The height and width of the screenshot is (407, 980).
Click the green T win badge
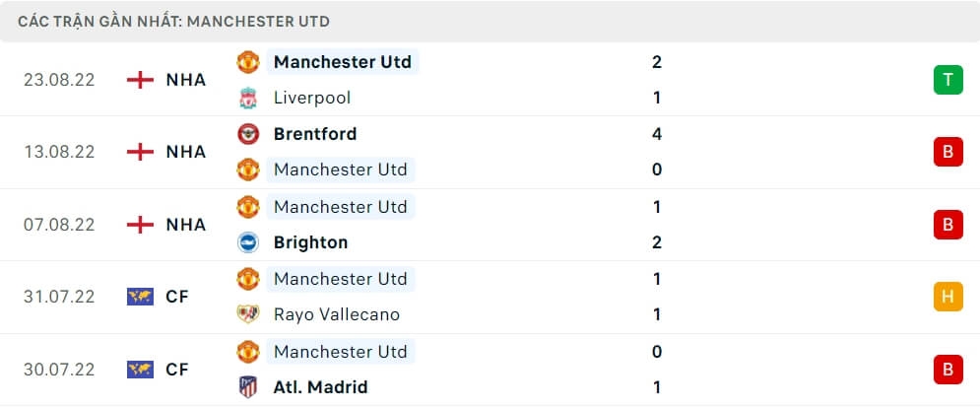947,80
